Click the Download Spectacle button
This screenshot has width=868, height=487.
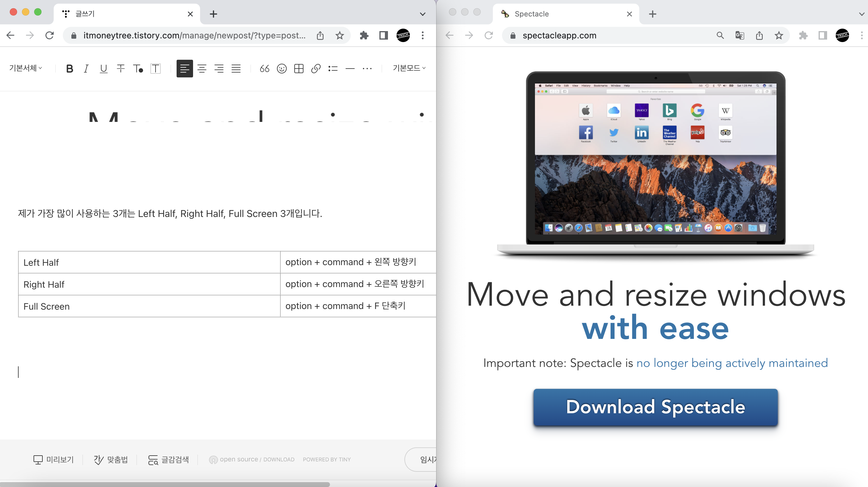655,407
